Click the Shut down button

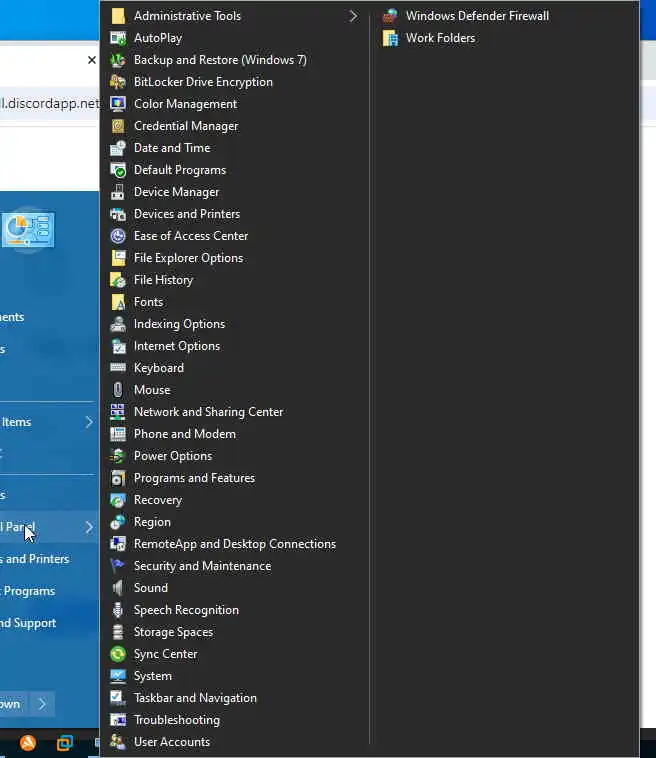point(13,704)
